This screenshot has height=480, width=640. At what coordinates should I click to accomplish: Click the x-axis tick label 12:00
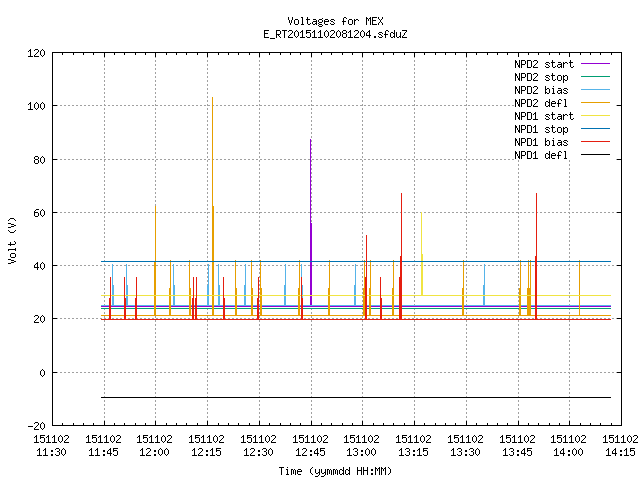point(154,452)
